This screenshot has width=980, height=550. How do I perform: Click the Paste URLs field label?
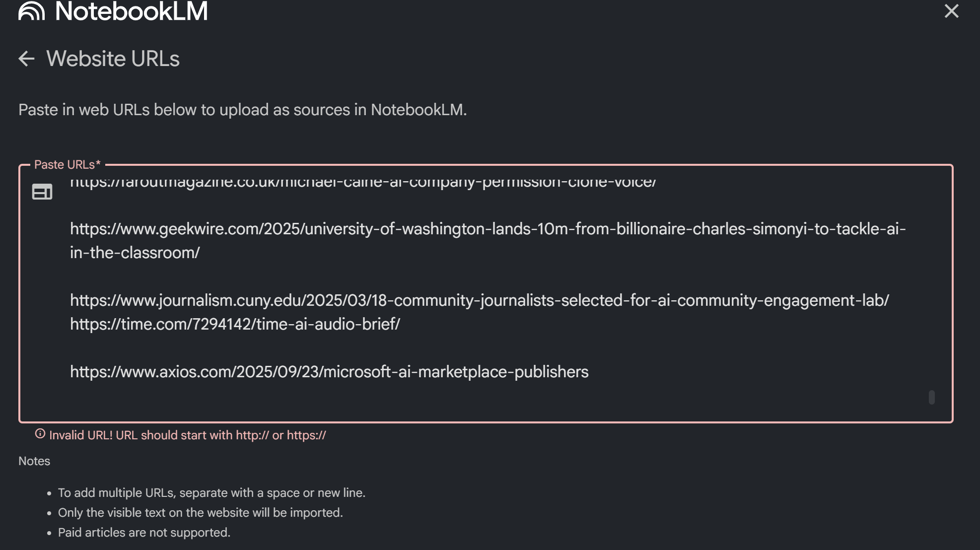click(x=67, y=164)
